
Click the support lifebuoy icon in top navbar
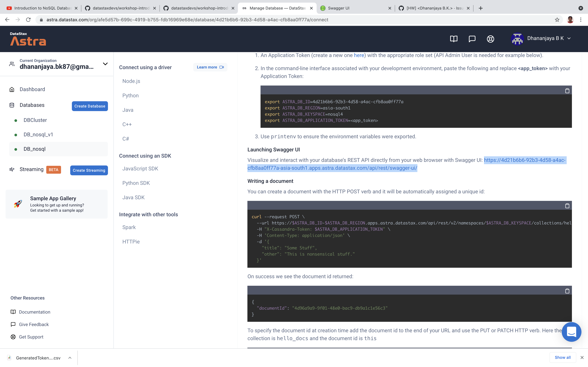[490, 39]
